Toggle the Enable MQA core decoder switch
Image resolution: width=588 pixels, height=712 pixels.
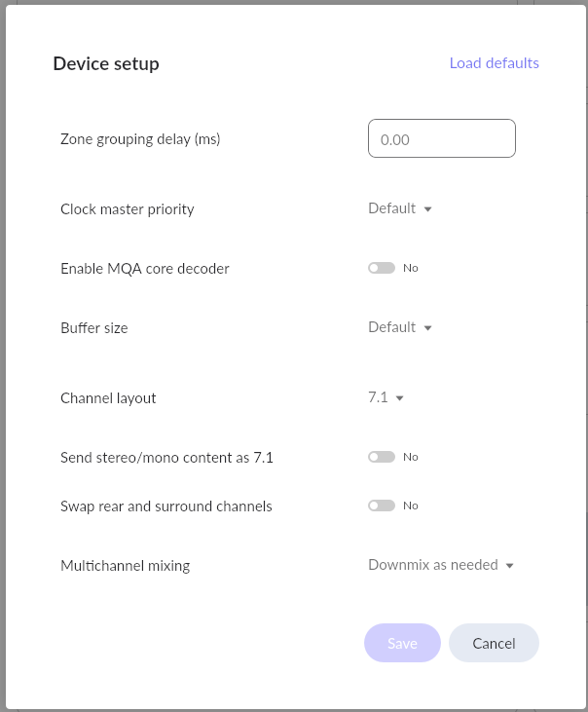click(382, 268)
